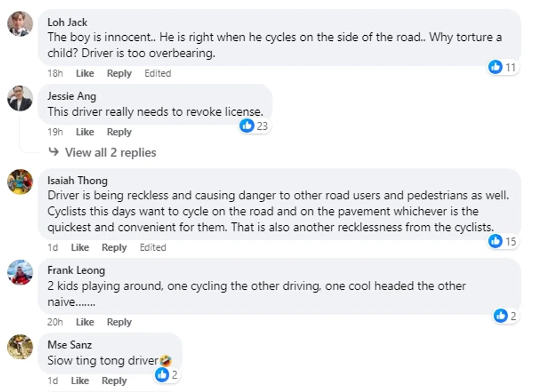Viewport: 545px width, 392px height.
Task: Click the like reaction icon on Mse Sanz's comment
Action: pyautogui.click(x=162, y=374)
